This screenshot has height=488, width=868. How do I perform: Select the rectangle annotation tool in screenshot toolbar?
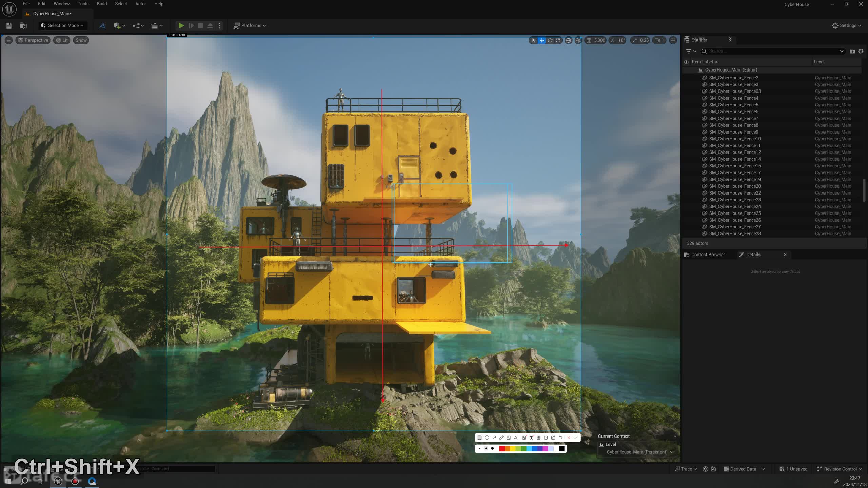(x=479, y=438)
